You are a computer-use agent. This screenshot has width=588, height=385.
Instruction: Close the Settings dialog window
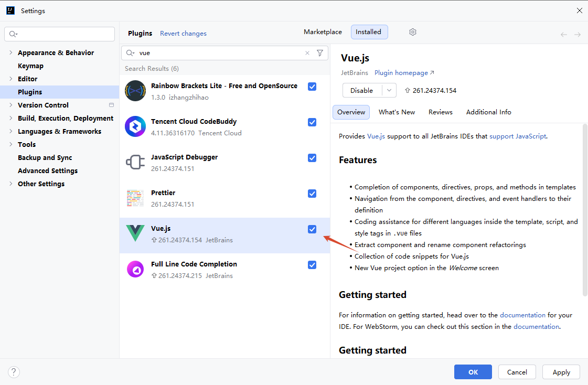(580, 10)
